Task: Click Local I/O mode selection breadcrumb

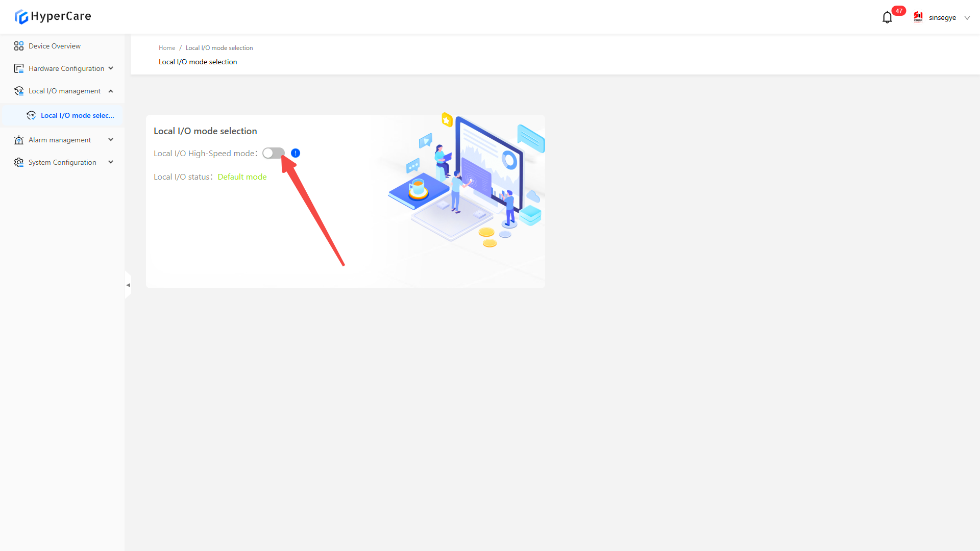Action: point(219,48)
